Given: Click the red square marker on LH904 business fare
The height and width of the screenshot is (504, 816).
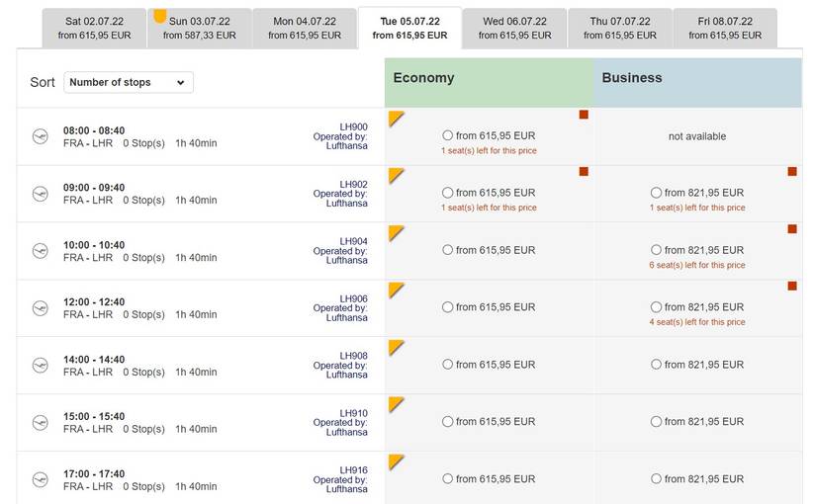Looking at the screenshot, I should pyautogui.click(x=792, y=229).
